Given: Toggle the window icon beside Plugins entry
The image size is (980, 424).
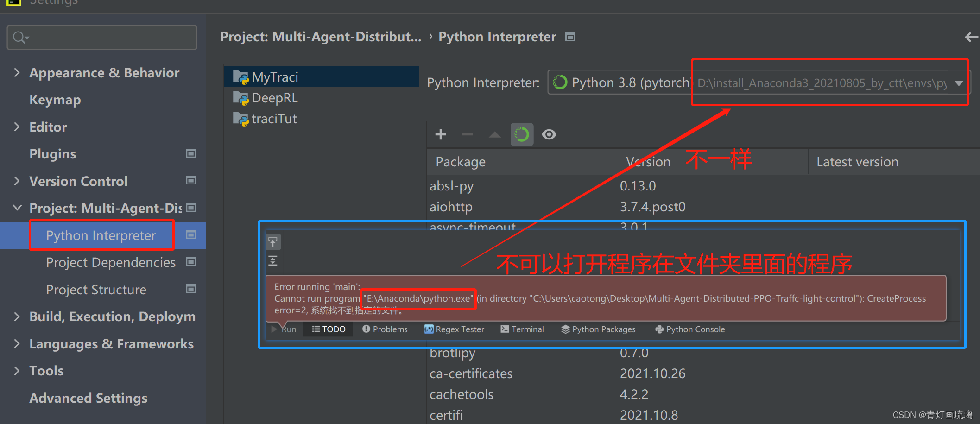Looking at the screenshot, I should [190, 153].
